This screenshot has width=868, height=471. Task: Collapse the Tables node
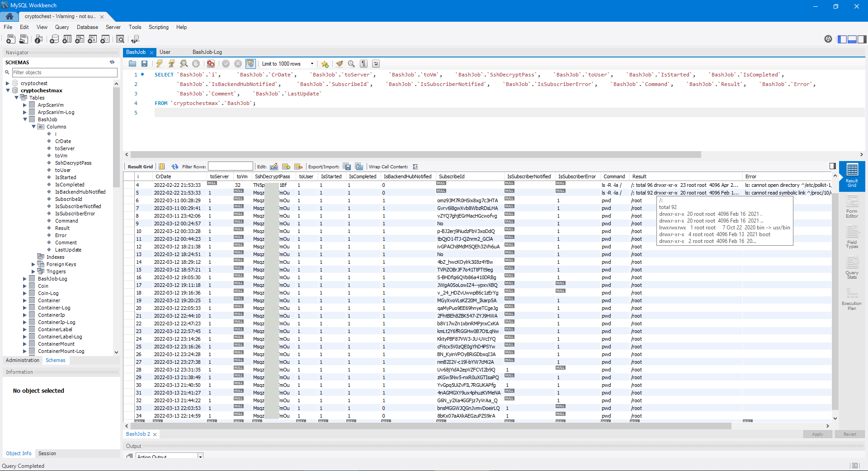pyautogui.click(x=16, y=98)
